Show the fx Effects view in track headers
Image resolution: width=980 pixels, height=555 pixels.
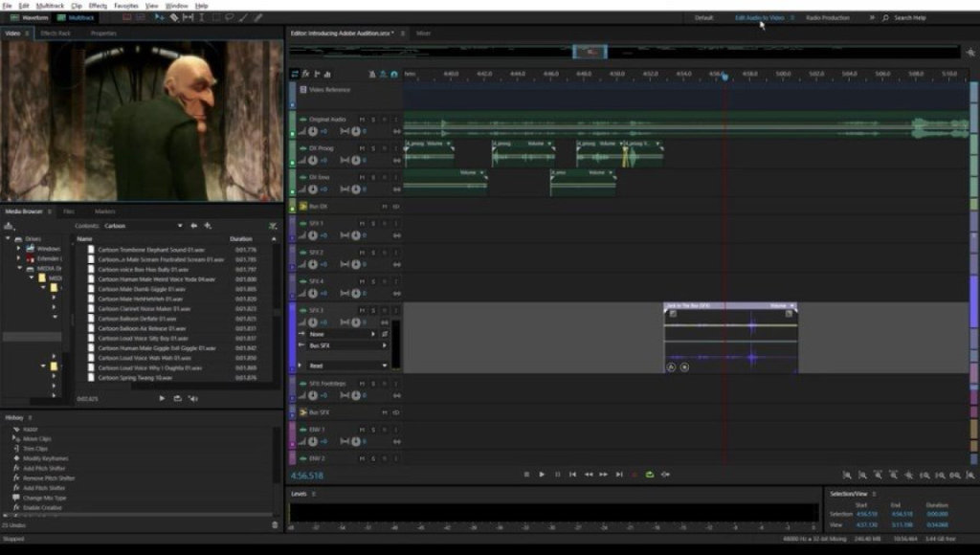coord(305,74)
